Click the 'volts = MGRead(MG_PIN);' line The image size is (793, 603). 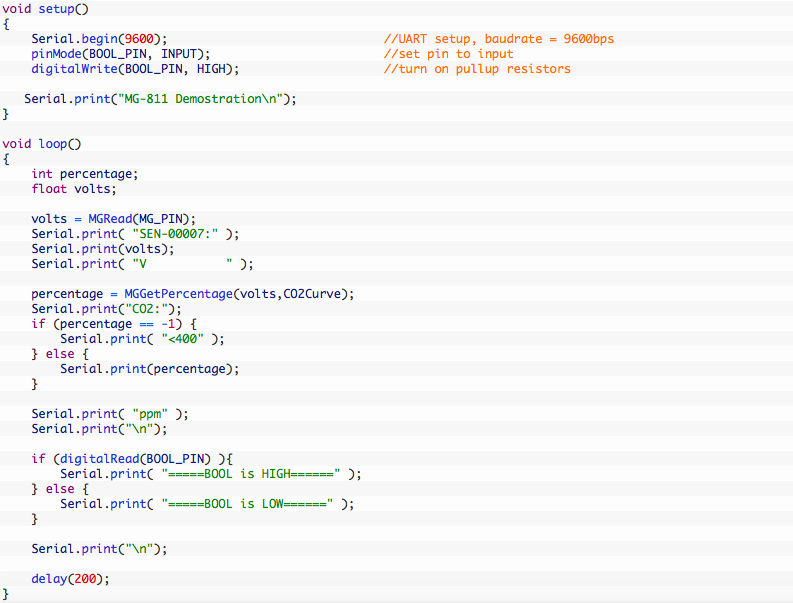(x=113, y=219)
